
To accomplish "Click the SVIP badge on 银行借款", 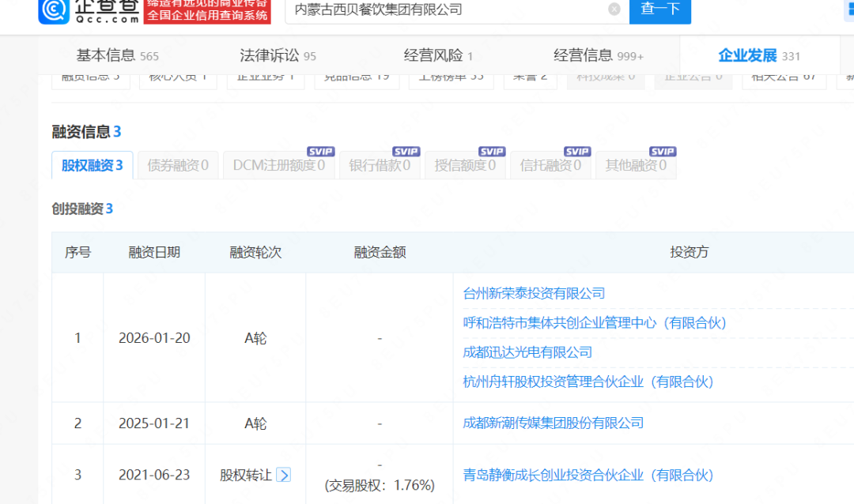I will pos(405,151).
